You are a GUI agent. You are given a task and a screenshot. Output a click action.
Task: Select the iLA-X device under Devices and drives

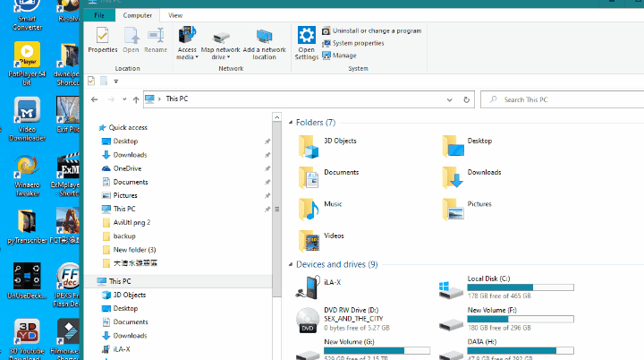(x=309, y=287)
